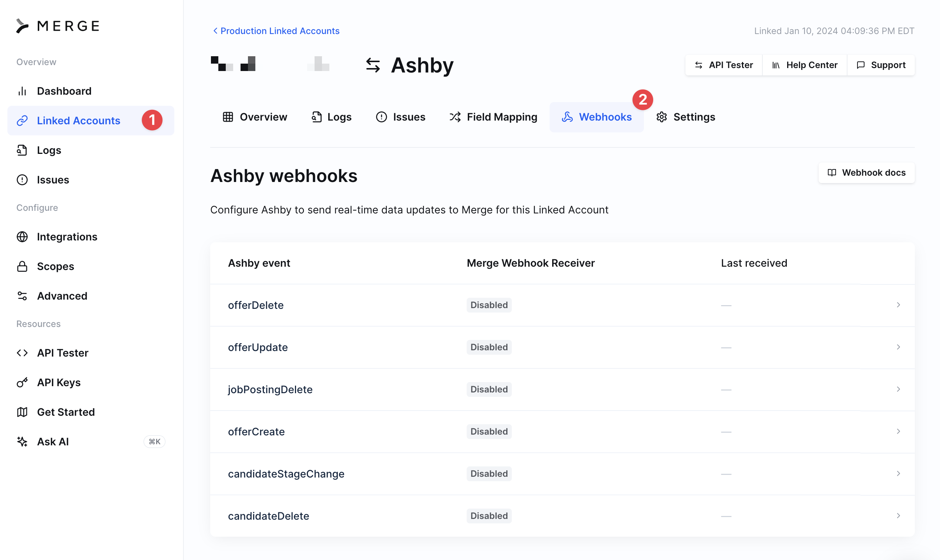The image size is (940, 560).
Task: Expand the offerDelete row chevron
Action: click(898, 305)
